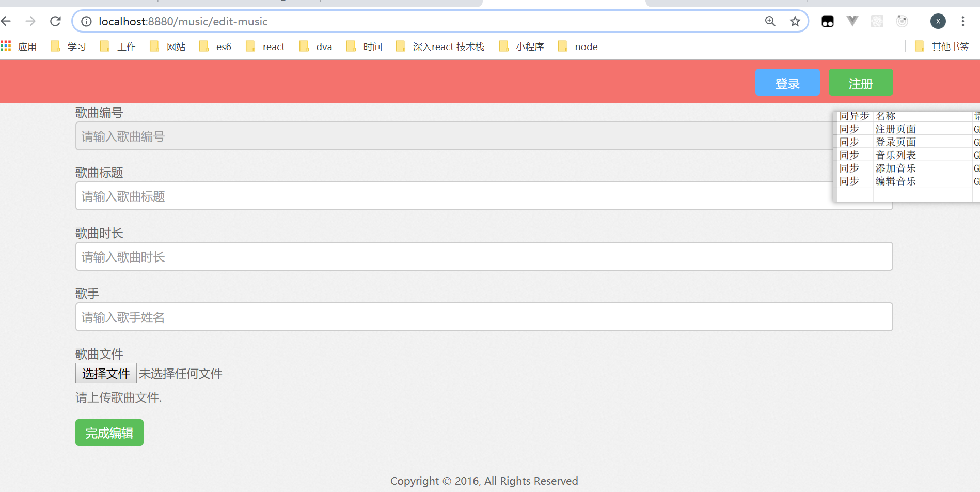Open the greyed-out square extension icon
This screenshot has height=492, width=980.
point(877,21)
